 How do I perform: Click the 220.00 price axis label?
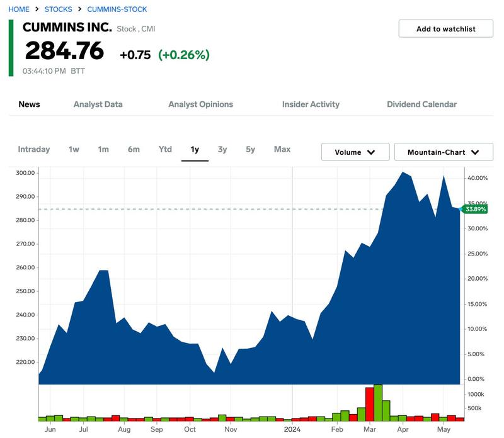(x=25, y=362)
